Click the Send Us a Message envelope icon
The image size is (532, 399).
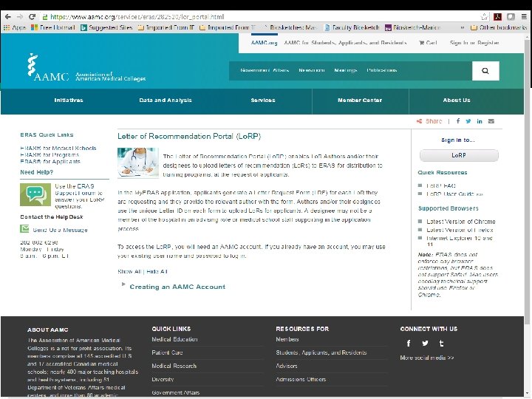pos(24,229)
